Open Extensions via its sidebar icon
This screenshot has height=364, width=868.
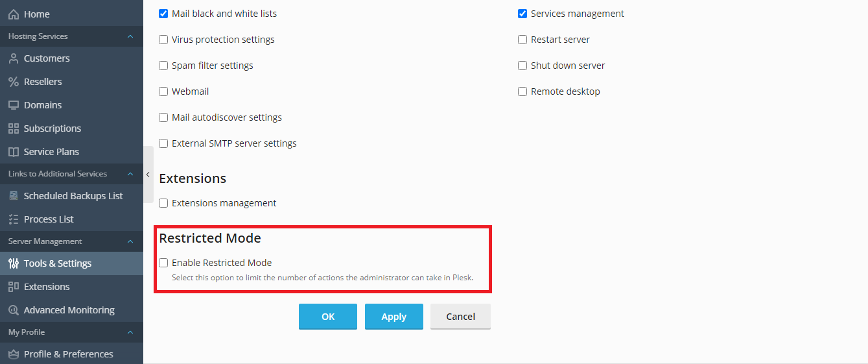pos(13,287)
